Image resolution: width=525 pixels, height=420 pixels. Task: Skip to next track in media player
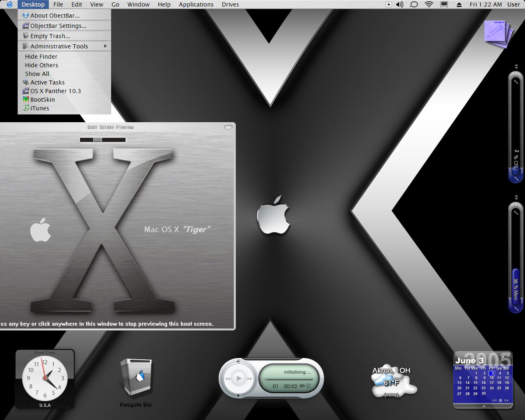[x=249, y=379]
